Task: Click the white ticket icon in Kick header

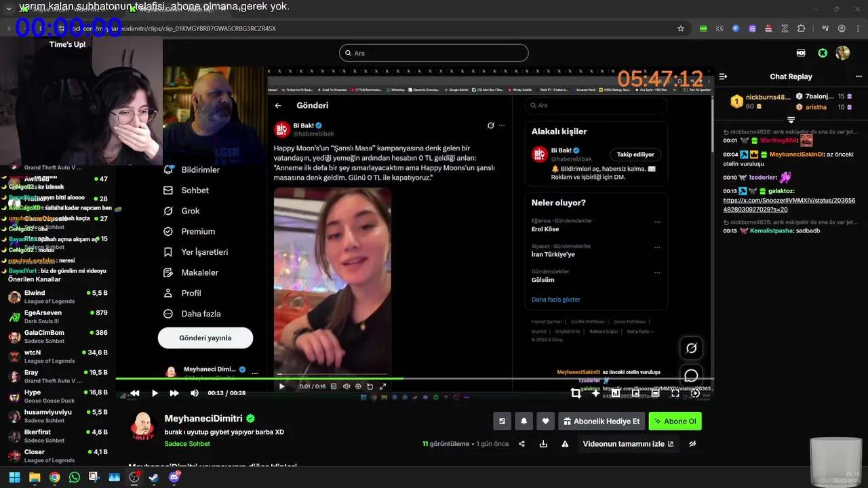Action: [801, 53]
